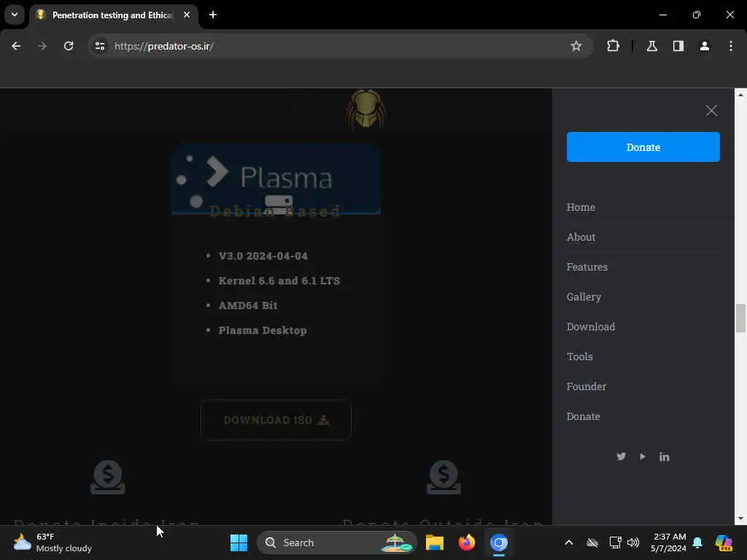This screenshot has width=747, height=560.
Task: Go to Features in sidebar
Action: [587, 267]
